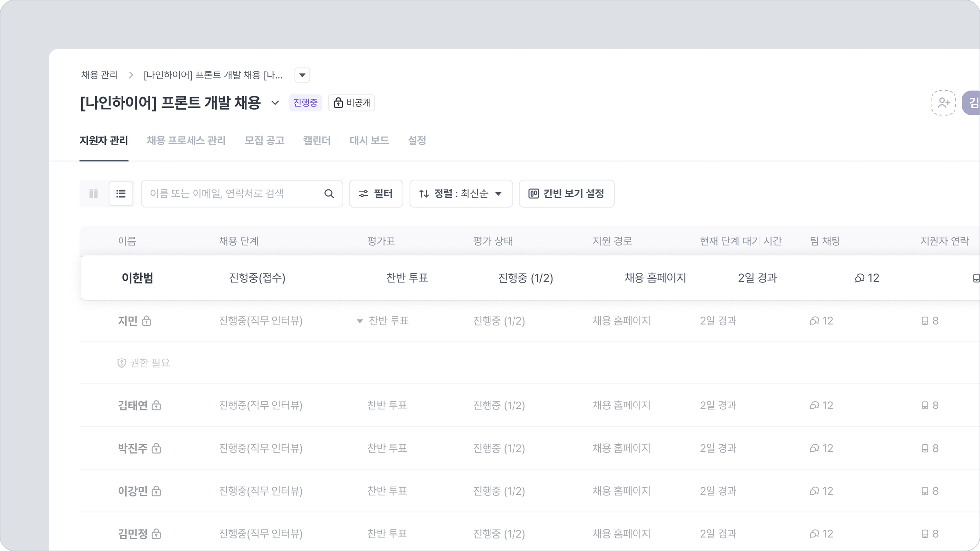Open applicant 이한범 row

click(530, 278)
